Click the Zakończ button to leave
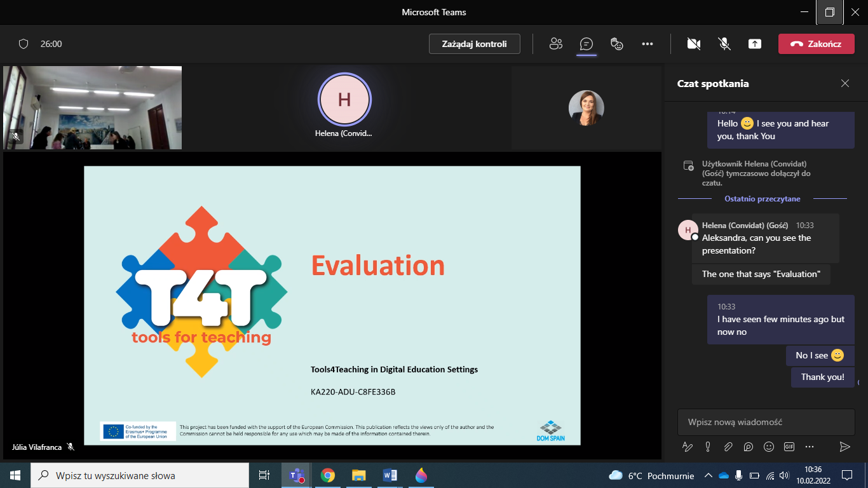 pyautogui.click(x=816, y=44)
